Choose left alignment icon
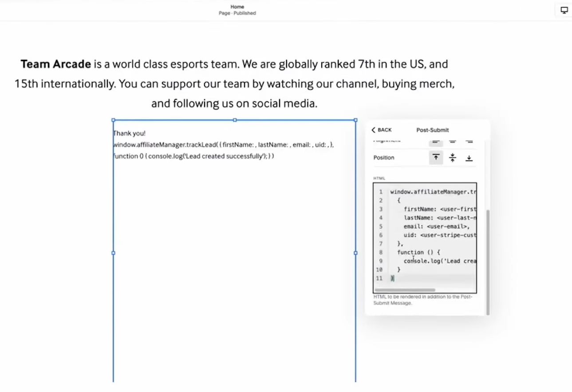 pos(436,141)
